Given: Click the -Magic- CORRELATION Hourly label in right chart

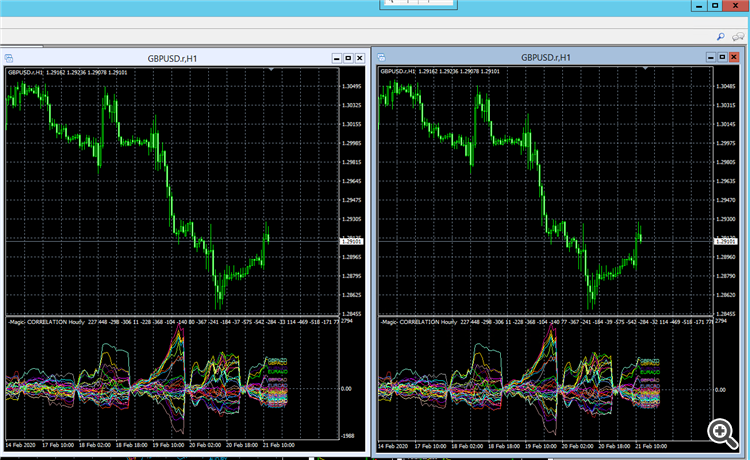Looking at the screenshot, I should [x=419, y=322].
